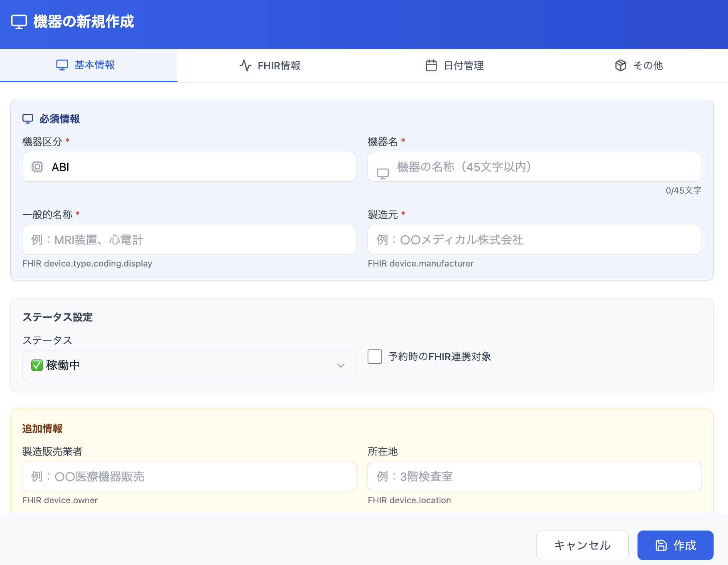Click the box icon on その他 tab

pos(620,65)
